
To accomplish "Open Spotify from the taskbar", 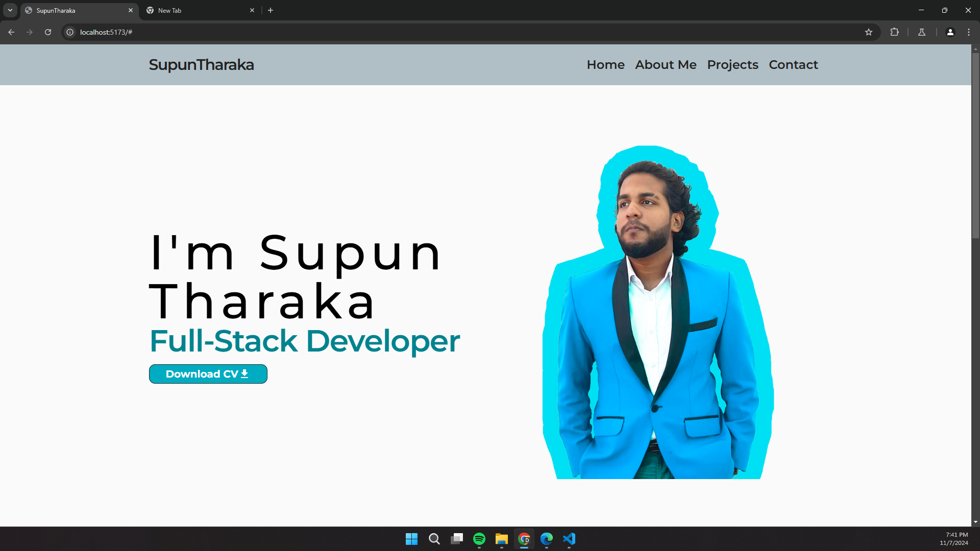I will [x=479, y=539].
